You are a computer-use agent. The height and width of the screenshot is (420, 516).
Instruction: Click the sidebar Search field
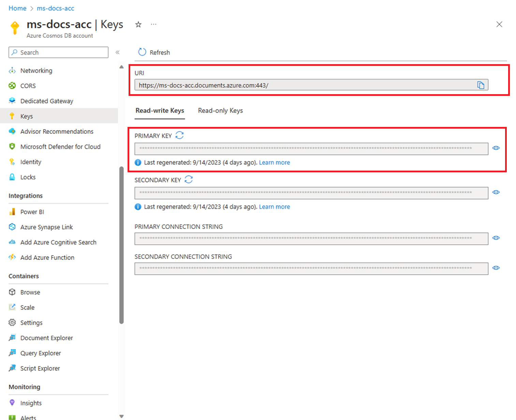coord(58,52)
